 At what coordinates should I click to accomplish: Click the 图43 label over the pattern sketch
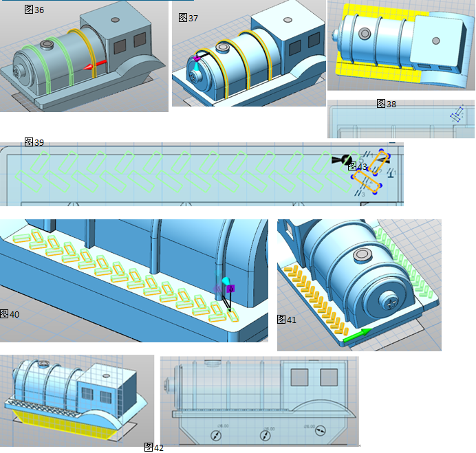[x=357, y=166]
